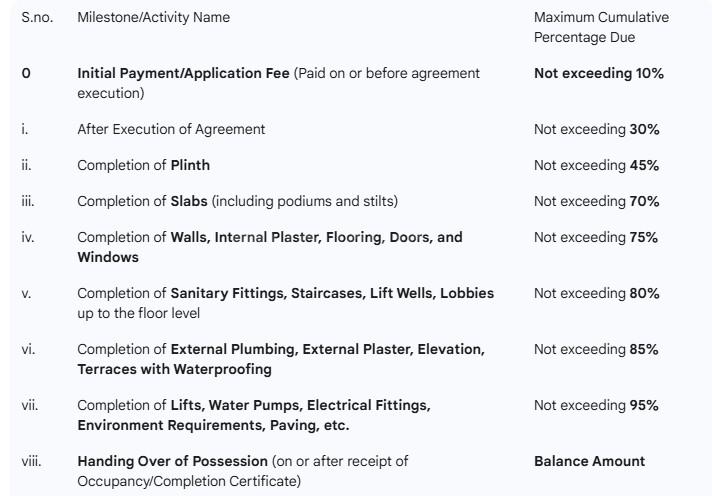Viewport: 712px width, 496px height.
Task: Click the "Milestone/Activity Name" column header
Action: (x=153, y=18)
